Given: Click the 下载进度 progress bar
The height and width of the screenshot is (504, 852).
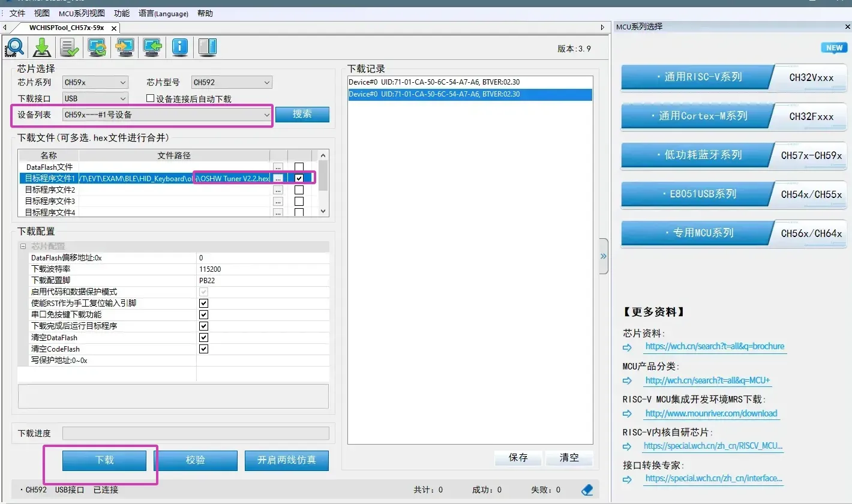Looking at the screenshot, I should [x=196, y=433].
